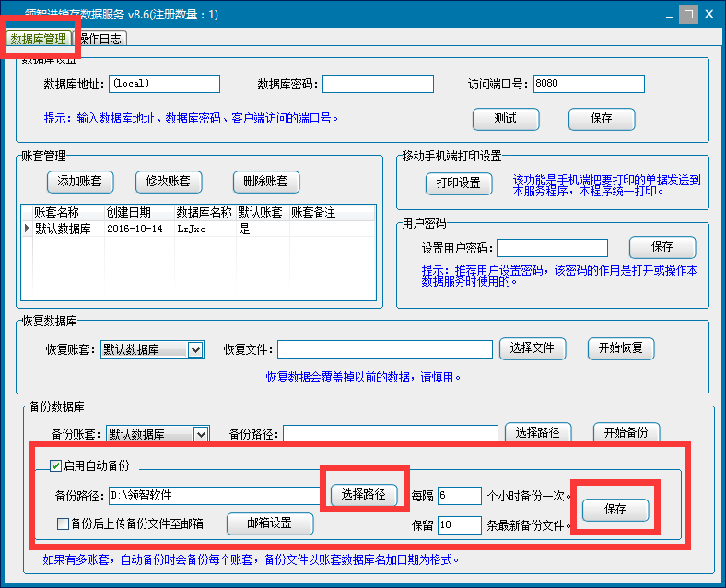
Task: Minimize the data service window
Action: click(x=669, y=15)
